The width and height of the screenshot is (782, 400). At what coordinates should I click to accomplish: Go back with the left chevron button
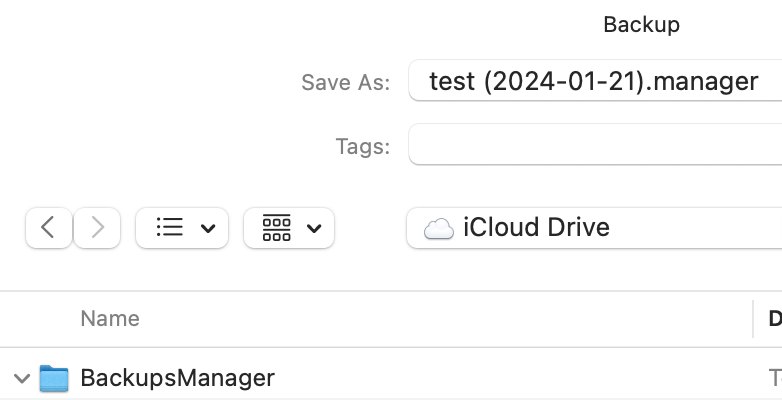tap(49, 228)
